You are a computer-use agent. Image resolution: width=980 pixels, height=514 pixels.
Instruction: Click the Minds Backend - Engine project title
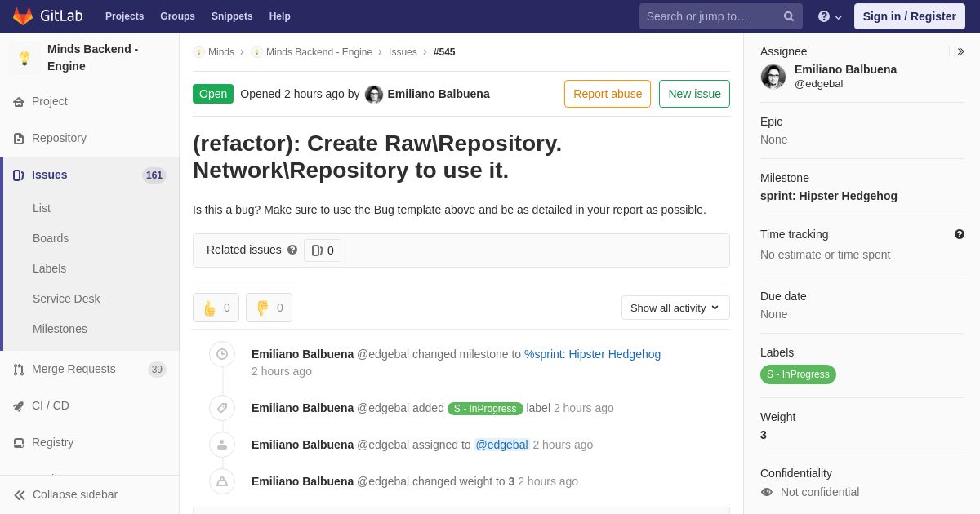point(93,58)
